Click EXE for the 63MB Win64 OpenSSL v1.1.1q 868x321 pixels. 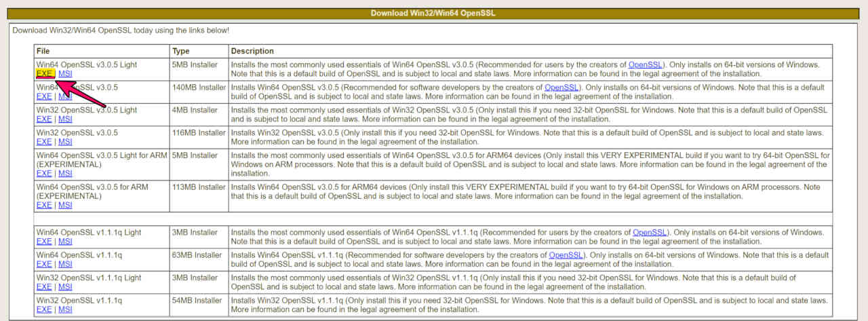pyautogui.click(x=44, y=264)
